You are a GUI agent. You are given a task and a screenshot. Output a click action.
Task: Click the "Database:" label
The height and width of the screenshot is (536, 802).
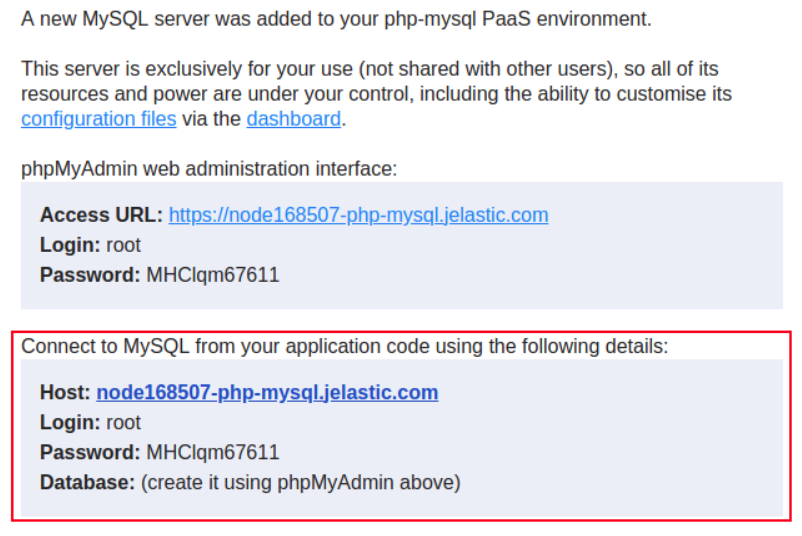point(87,483)
